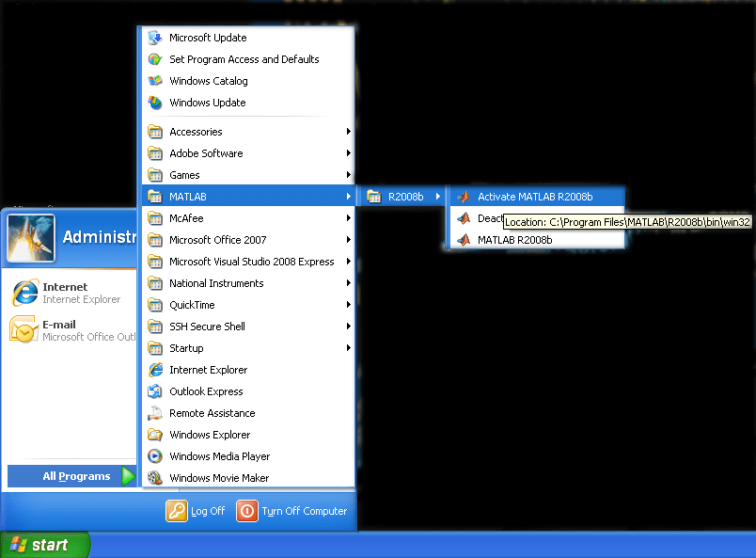Click the National Instruments folder icon
This screenshot has height=558, width=756.
click(155, 283)
